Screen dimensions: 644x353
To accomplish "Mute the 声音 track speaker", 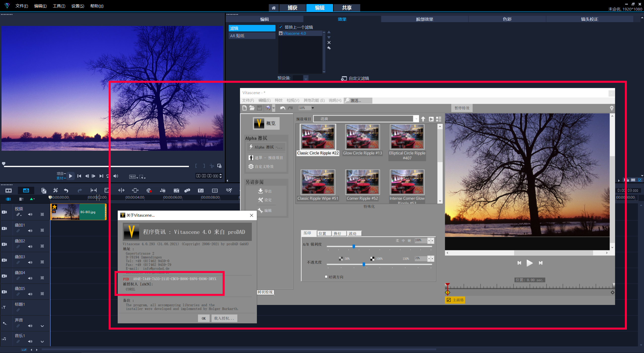I will coord(30,326).
